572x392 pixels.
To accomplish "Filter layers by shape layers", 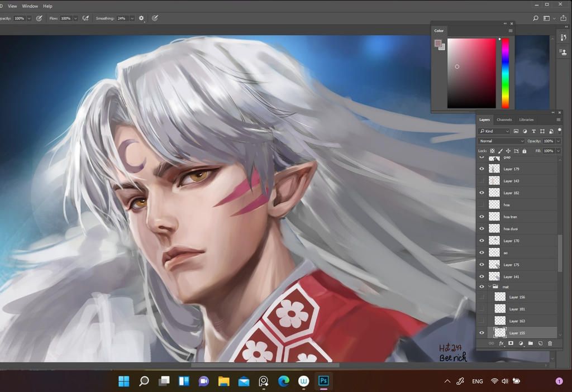I will (542, 131).
